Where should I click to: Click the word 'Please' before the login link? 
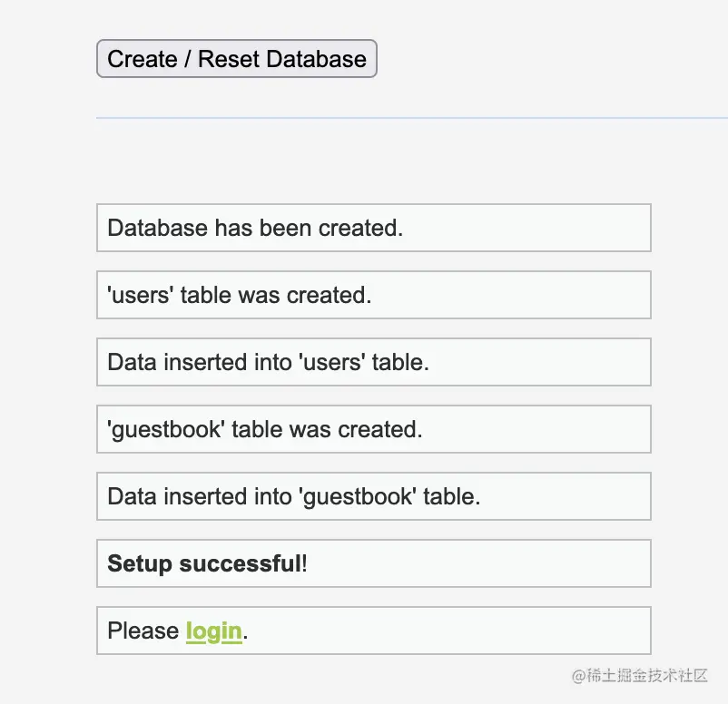[x=143, y=631]
